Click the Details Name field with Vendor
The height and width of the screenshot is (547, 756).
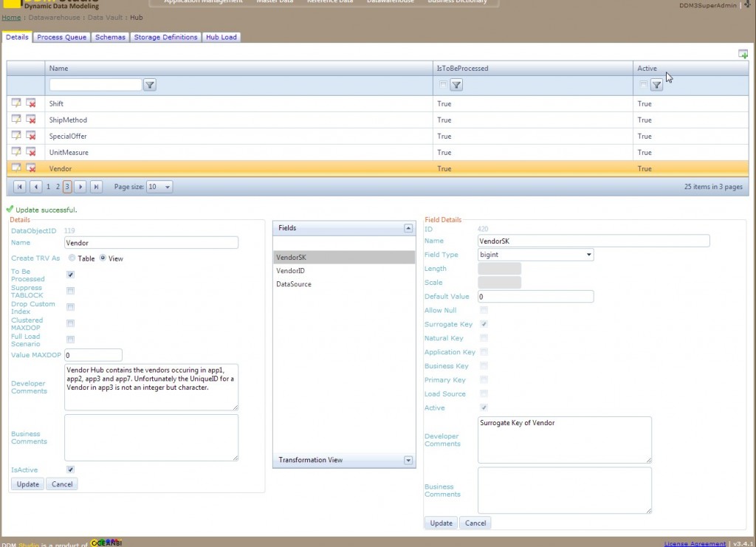151,242
